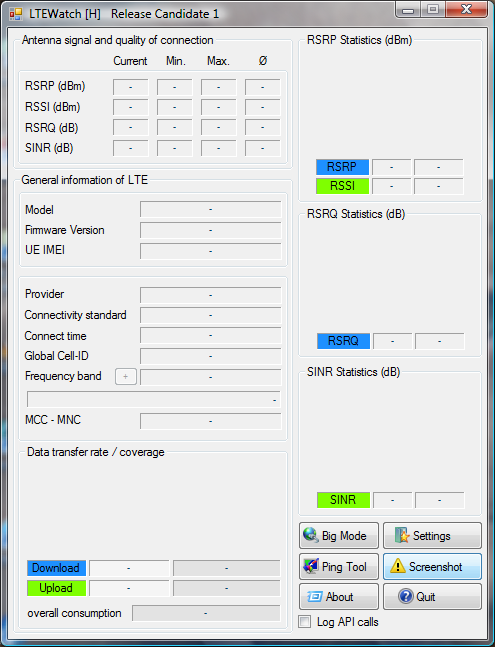495x647 pixels.
Task: Click the Quit question mark icon
Action: pos(405,596)
